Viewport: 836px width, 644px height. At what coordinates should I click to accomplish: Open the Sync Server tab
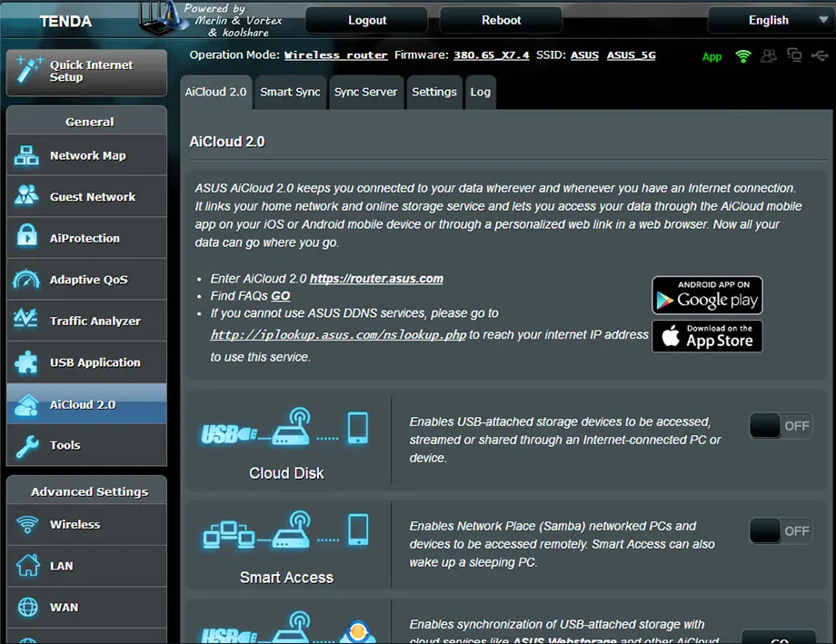tap(365, 93)
